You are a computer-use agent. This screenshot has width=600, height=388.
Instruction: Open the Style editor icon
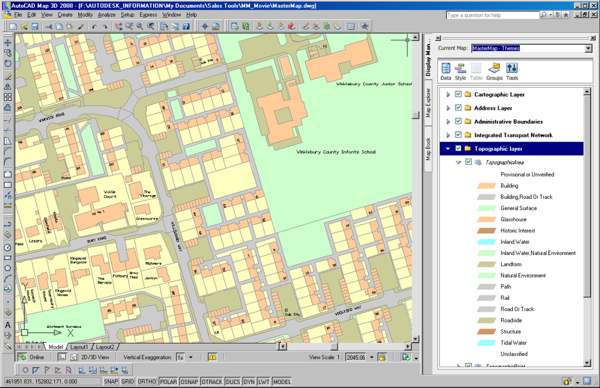460,71
